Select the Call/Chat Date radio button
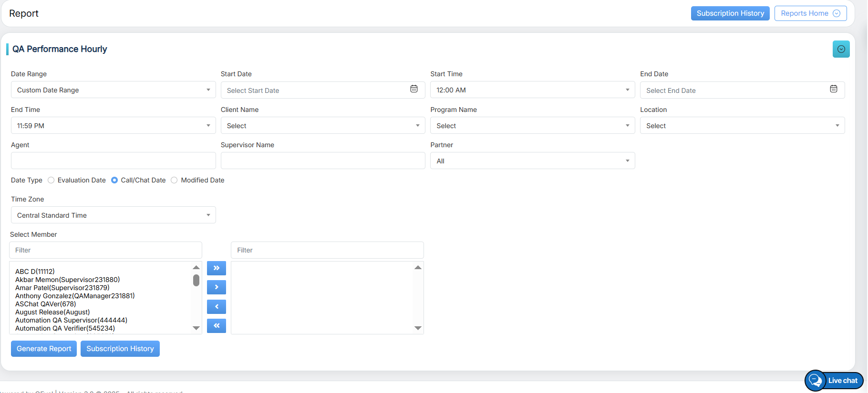Screen dimensions: 868x393 (114, 180)
